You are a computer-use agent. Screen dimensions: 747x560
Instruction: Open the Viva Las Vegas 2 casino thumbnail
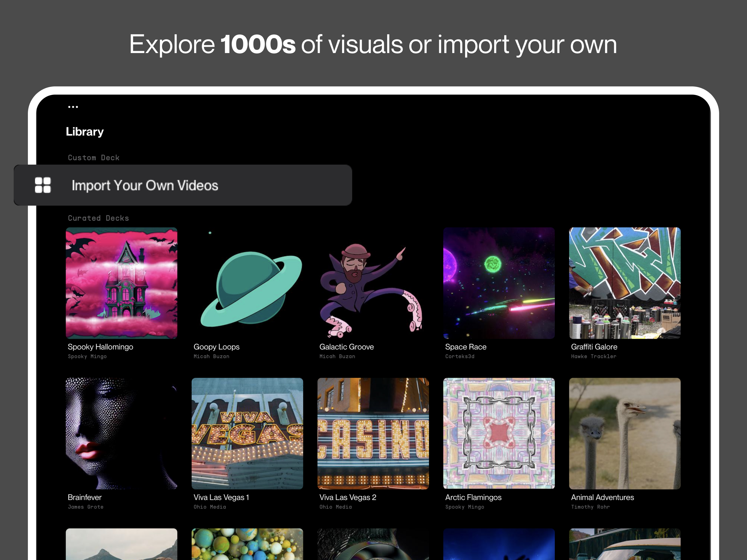pos(373,433)
